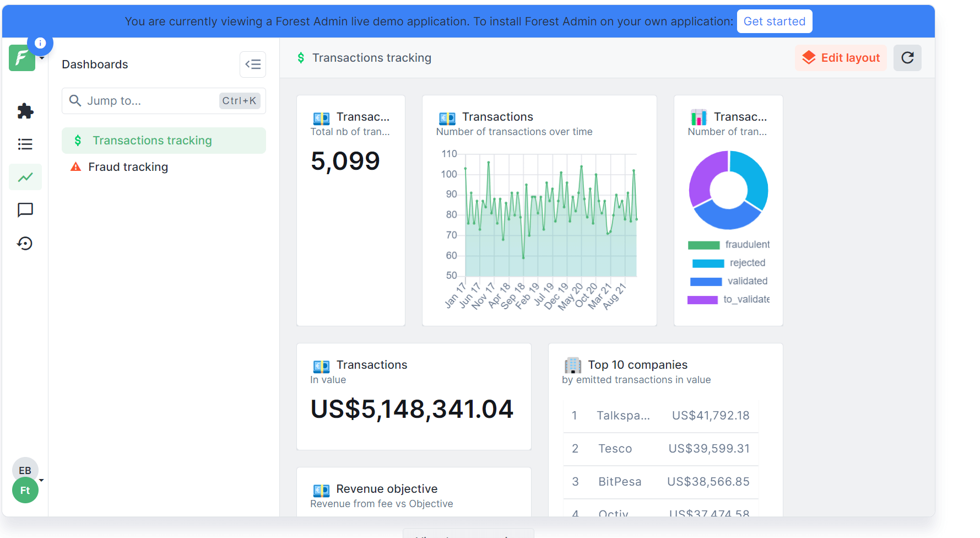Image resolution: width=980 pixels, height=538 pixels.
Task: Expand the project dropdown arrow beside logo
Action: click(42, 58)
